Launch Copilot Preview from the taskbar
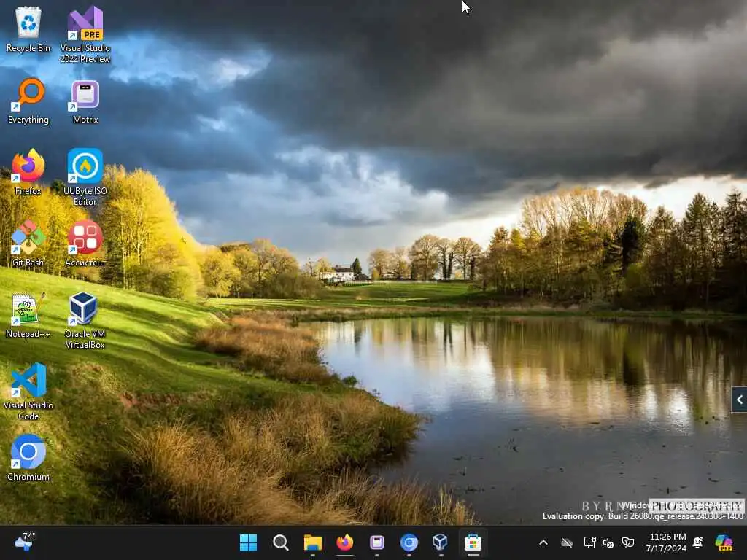The width and height of the screenshot is (747, 560). point(724,542)
